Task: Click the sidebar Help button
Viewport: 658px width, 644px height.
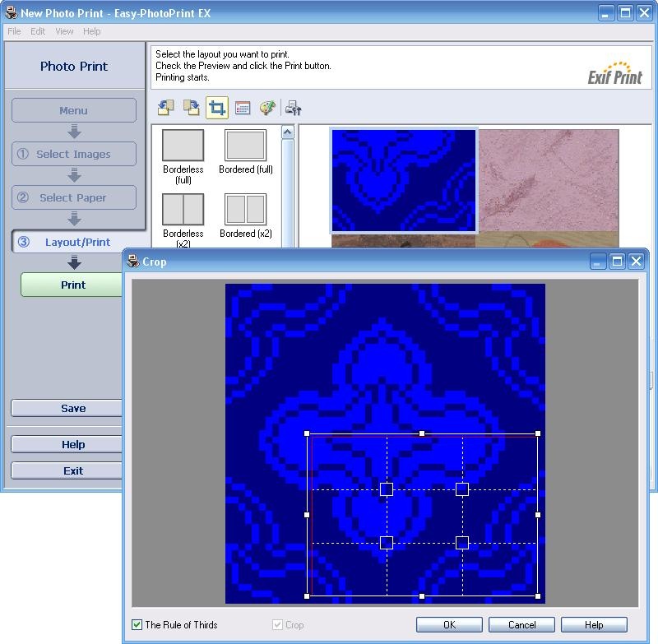Action: 67,444
